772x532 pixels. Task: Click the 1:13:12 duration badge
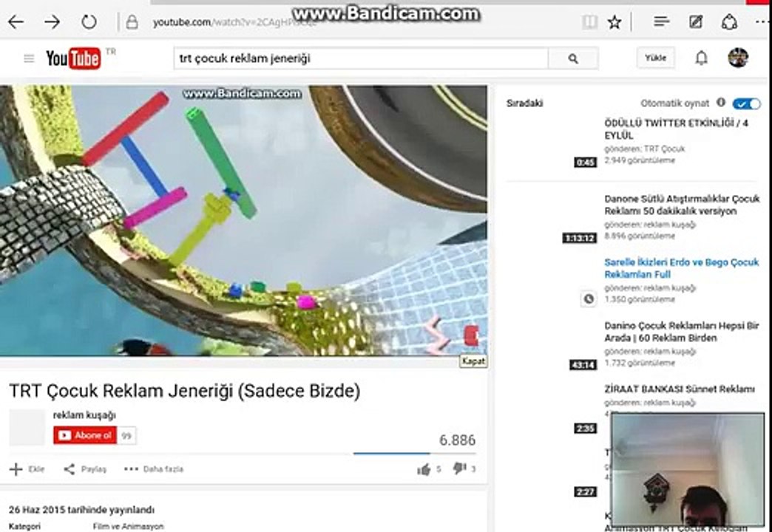[x=580, y=238]
